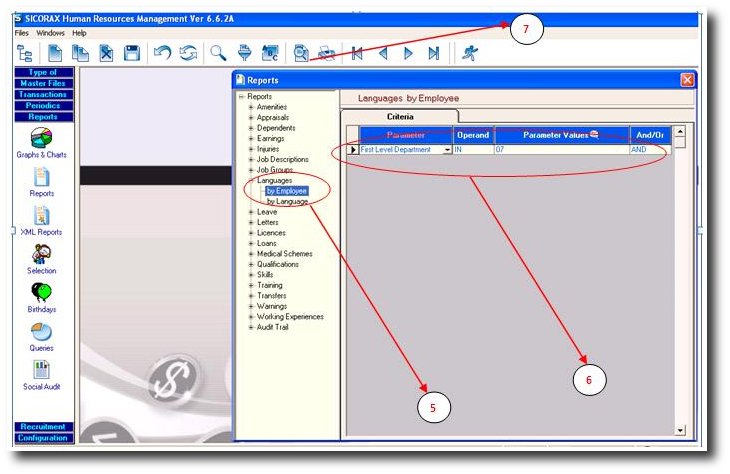
Task: Select the 'by Language' report item
Action: tap(287, 201)
